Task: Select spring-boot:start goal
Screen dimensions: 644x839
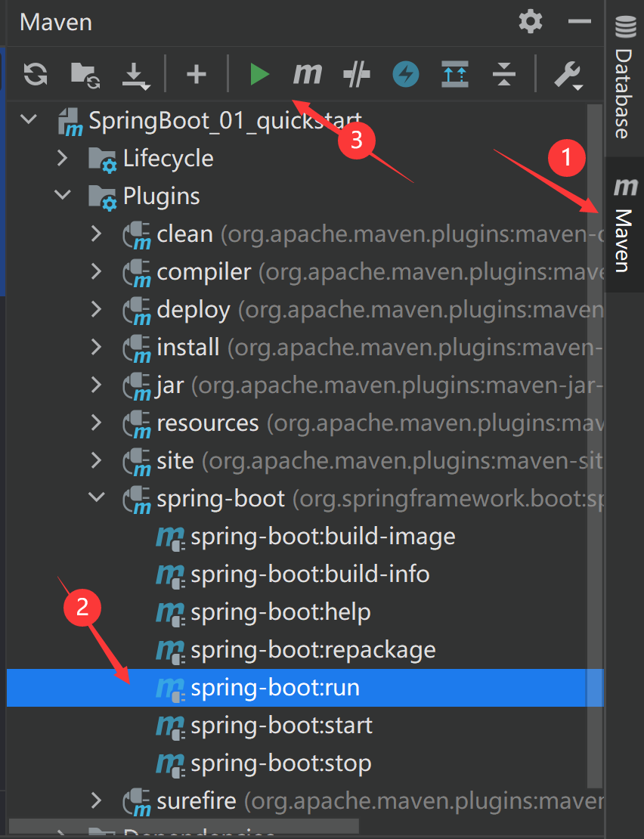Action: point(305,726)
